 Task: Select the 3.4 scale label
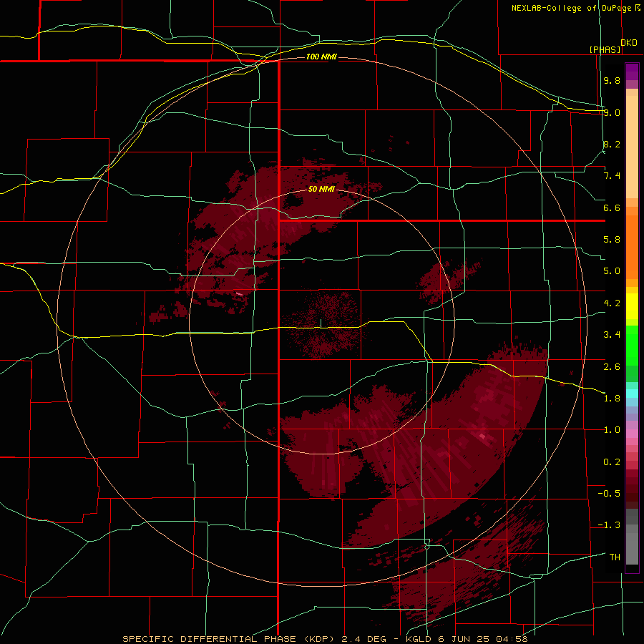(612, 335)
